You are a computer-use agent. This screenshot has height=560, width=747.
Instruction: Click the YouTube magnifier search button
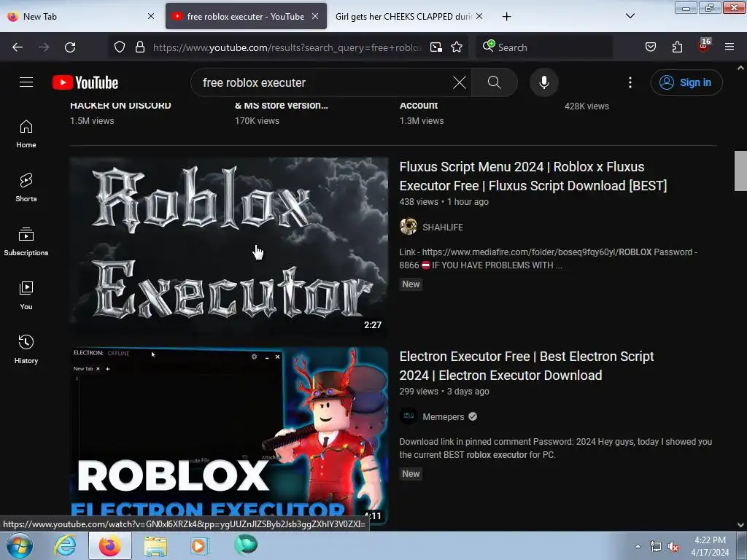pos(494,82)
